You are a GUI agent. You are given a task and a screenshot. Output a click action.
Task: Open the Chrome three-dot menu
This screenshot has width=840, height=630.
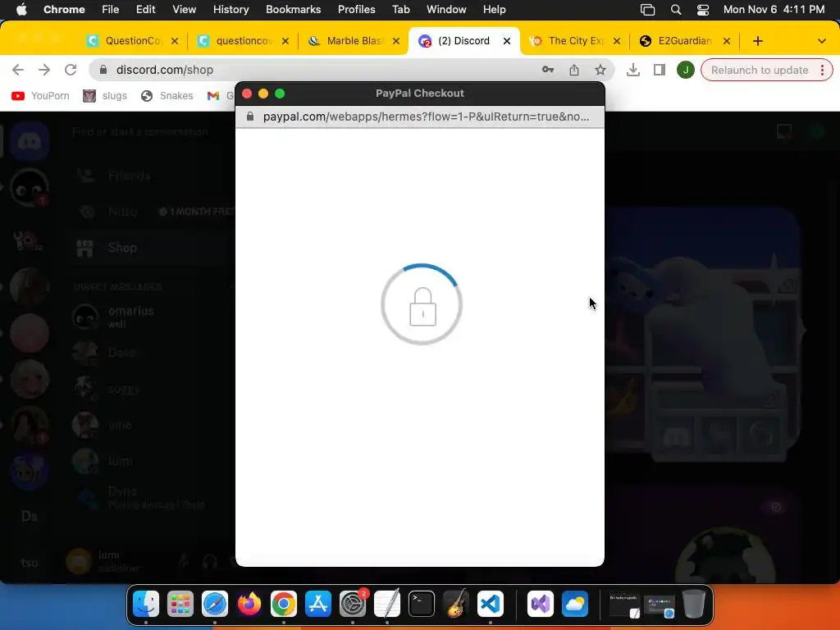tap(822, 71)
